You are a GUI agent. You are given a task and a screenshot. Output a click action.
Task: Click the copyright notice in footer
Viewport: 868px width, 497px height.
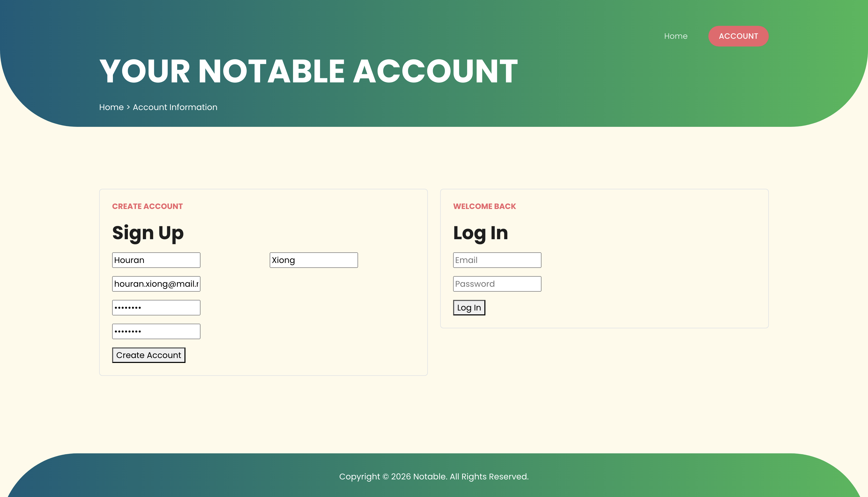pos(433,477)
